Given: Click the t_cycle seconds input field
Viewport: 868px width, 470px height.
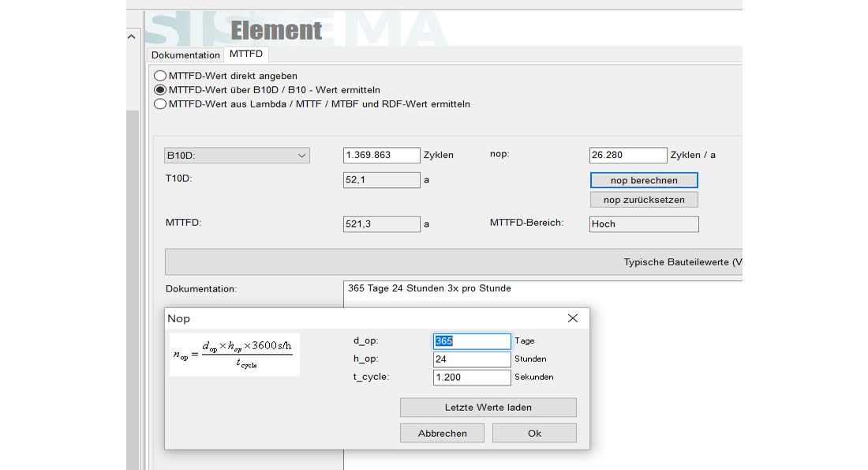Looking at the screenshot, I should click(472, 378).
